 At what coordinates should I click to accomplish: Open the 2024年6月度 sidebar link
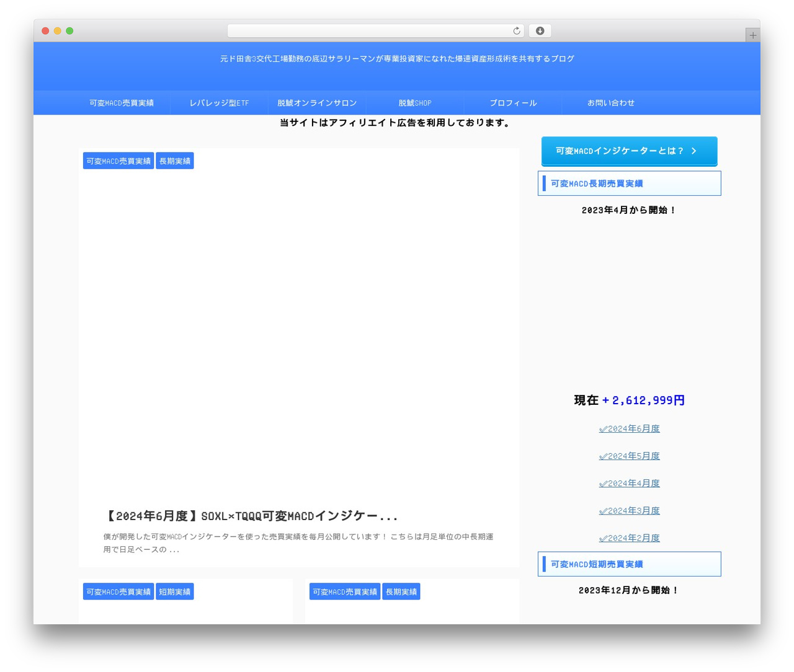coord(629,429)
